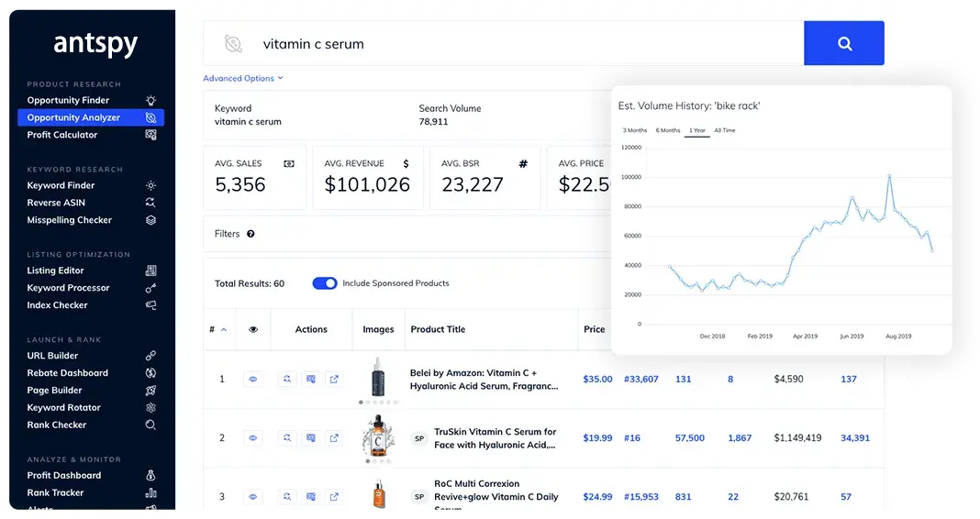Click the Listing Editor icon
The width and height of the screenshot is (980, 519).
coord(150,271)
